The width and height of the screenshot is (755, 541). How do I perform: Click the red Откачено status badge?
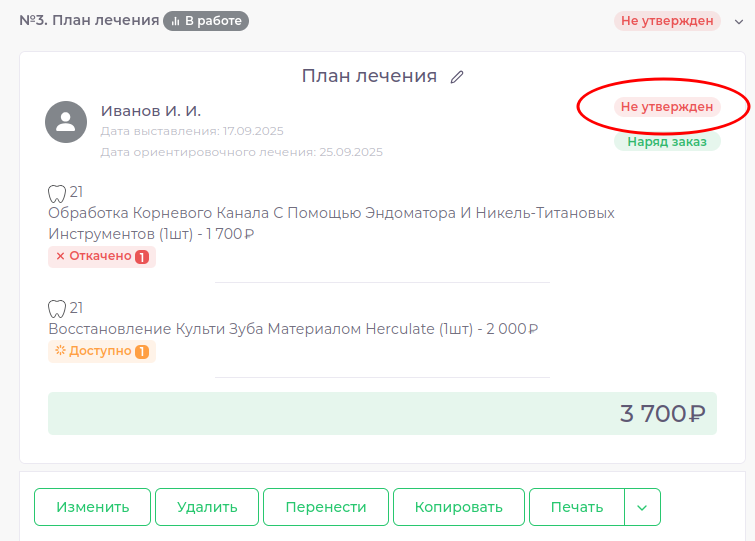pos(101,256)
